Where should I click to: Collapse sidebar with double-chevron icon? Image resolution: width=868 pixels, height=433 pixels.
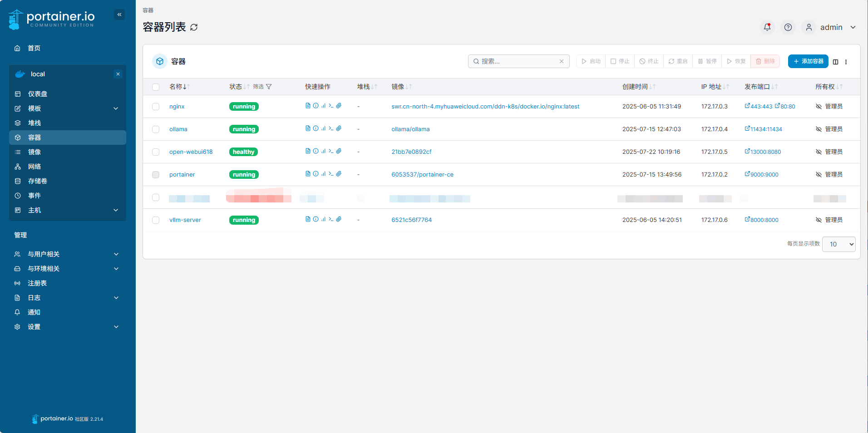tap(119, 15)
